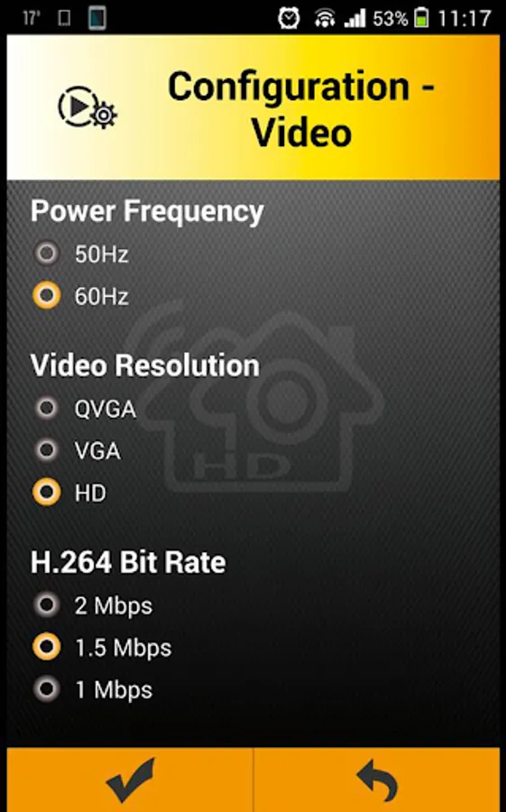Tap the Configuration - Video title
The image size is (506, 812).
coord(301,109)
